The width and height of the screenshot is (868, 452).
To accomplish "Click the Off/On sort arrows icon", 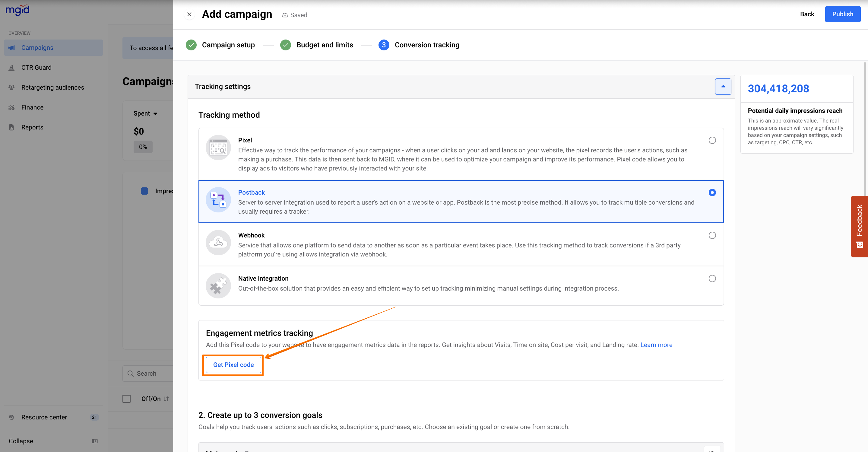I will [166, 399].
